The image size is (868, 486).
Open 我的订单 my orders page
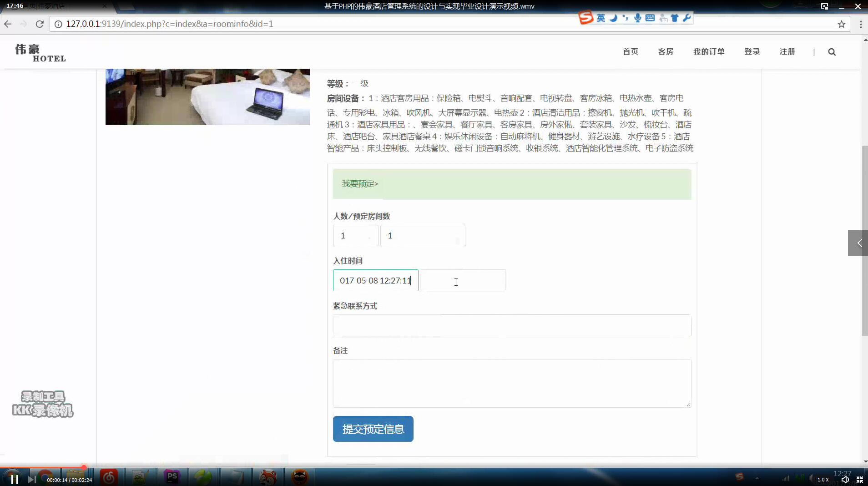[x=709, y=52]
